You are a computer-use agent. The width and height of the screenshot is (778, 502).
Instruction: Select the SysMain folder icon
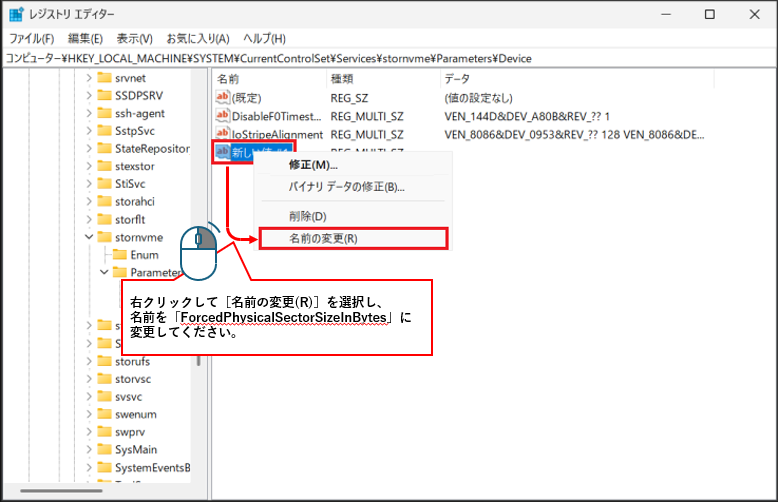tap(104, 449)
